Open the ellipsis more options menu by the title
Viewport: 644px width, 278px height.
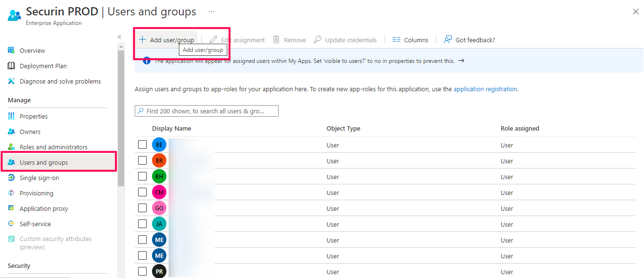point(211,11)
